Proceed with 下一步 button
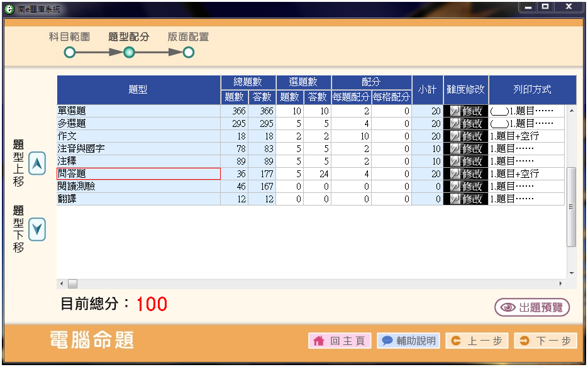 (545, 341)
